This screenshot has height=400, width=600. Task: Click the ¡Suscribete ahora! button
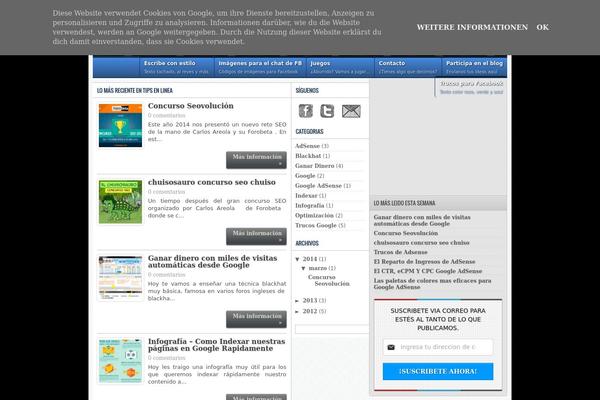[438, 371]
